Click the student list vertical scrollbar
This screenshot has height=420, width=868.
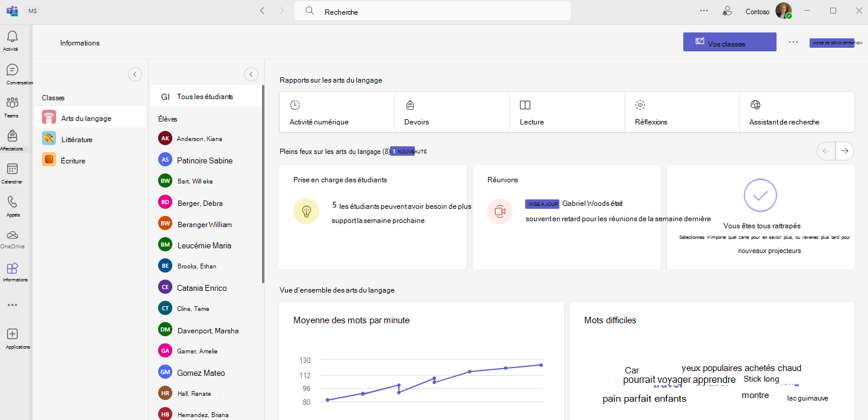click(263, 185)
